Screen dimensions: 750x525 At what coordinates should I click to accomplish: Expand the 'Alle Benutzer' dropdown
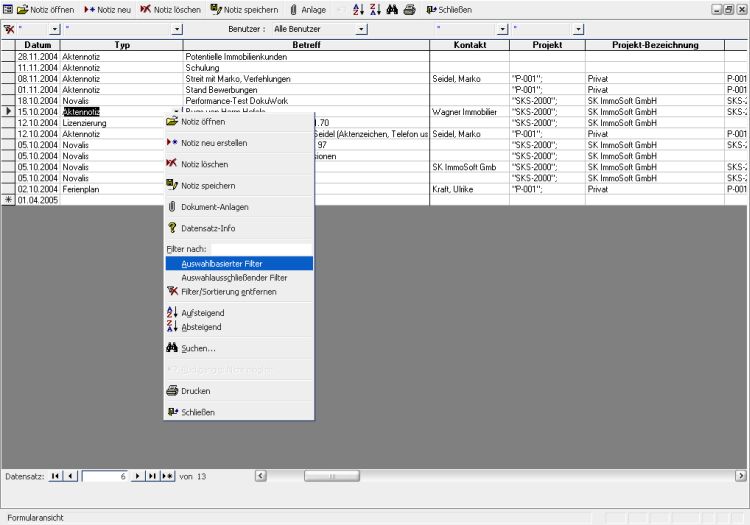tap(360, 29)
